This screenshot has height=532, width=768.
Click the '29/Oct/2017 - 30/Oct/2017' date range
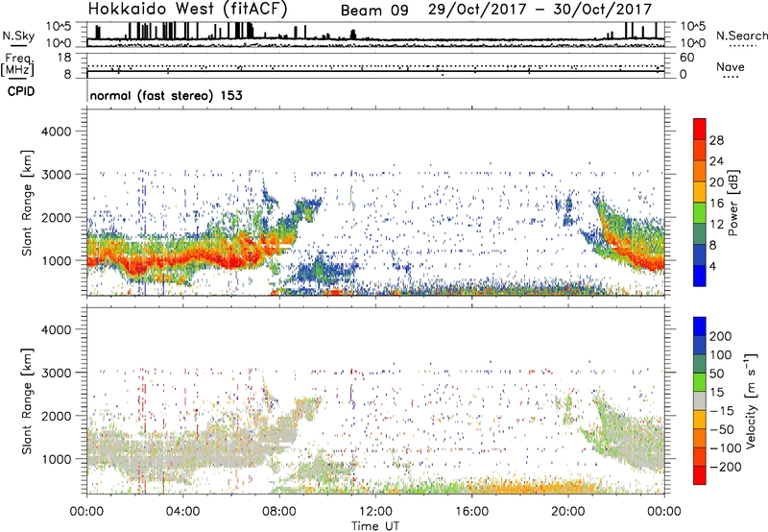[540, 10]
